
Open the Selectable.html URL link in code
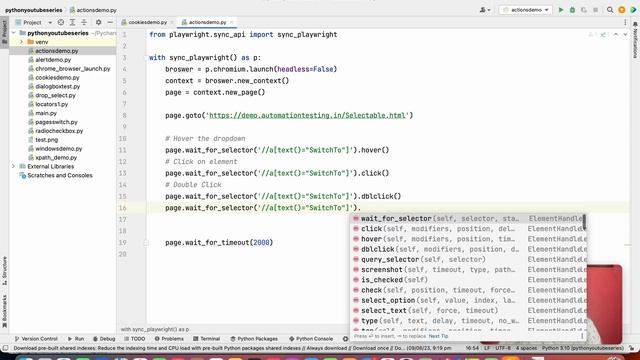tap(307, 116)
